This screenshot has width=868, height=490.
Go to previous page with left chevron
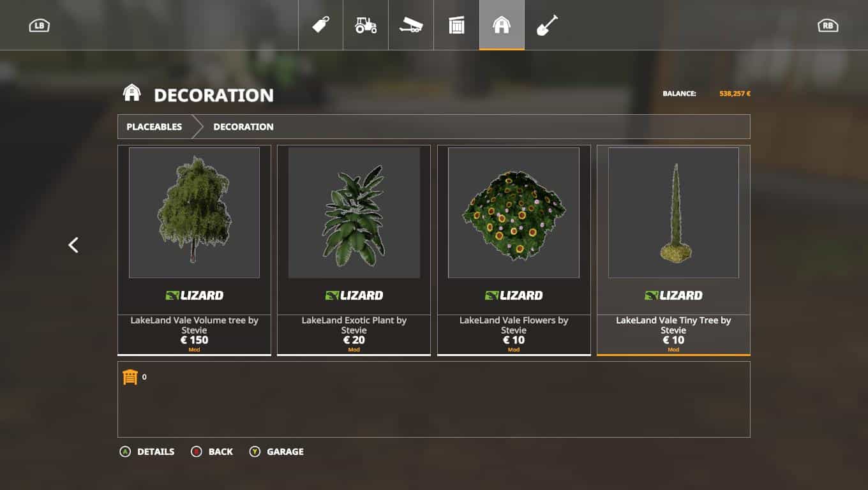click(73, 245)
